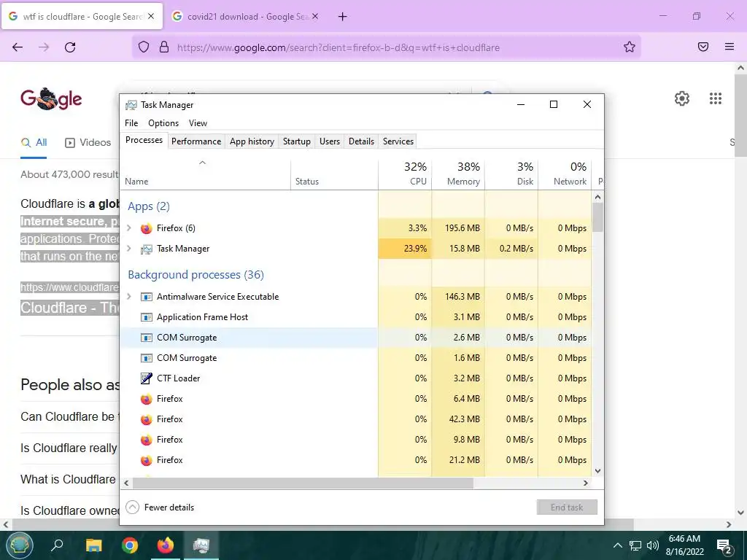Image resolution: width=747 pixels, height=560 pixels.
Task: Click icon of highlighted COM Surrogate row
Action: tap(146, 338)
